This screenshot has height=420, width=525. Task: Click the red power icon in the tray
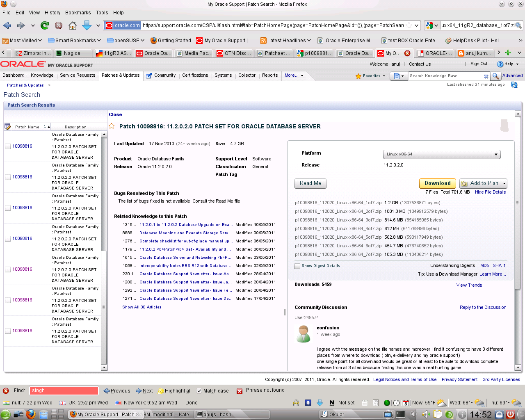point(510,414)
